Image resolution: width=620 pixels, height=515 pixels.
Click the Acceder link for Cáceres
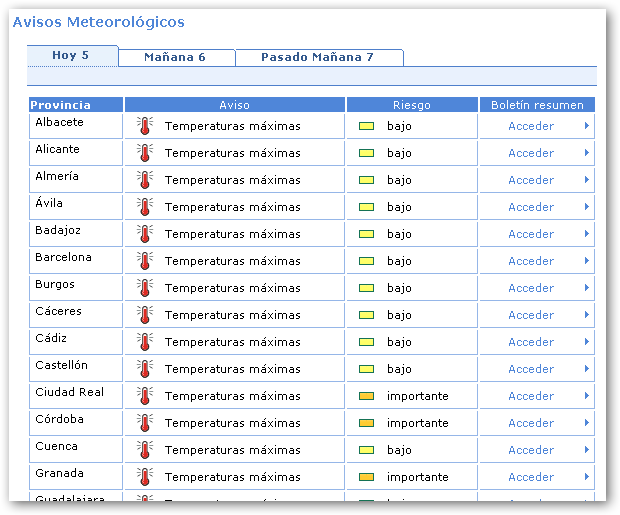click(x=530, y=315)
